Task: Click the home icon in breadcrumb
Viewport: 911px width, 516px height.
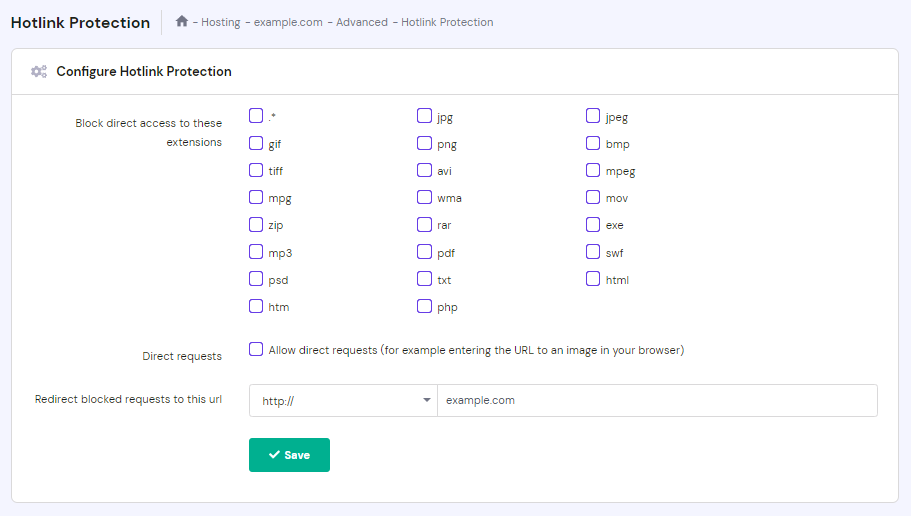Action: tap(181, 21)
